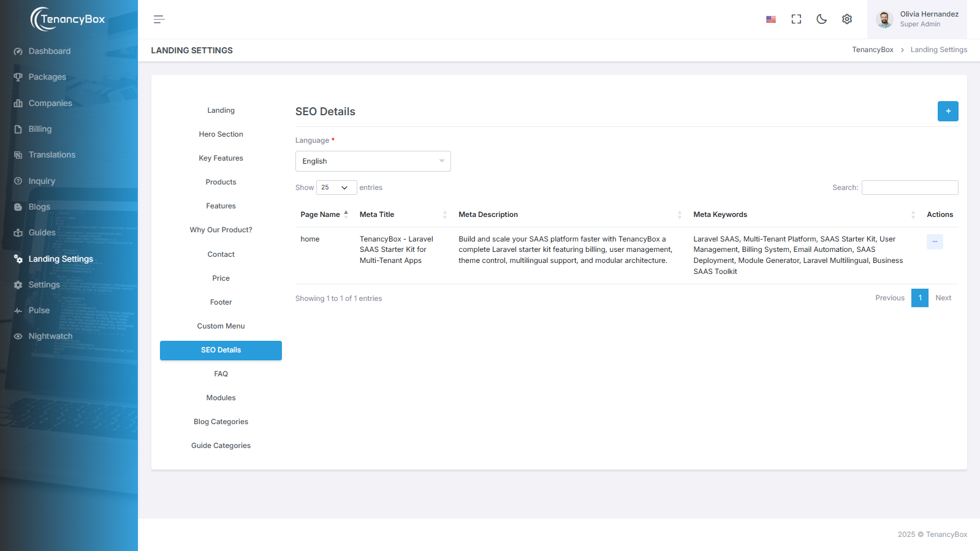Select the active SEO Details tab
Viewport: 980px width, 551px height.
click(x=221, y=350)
